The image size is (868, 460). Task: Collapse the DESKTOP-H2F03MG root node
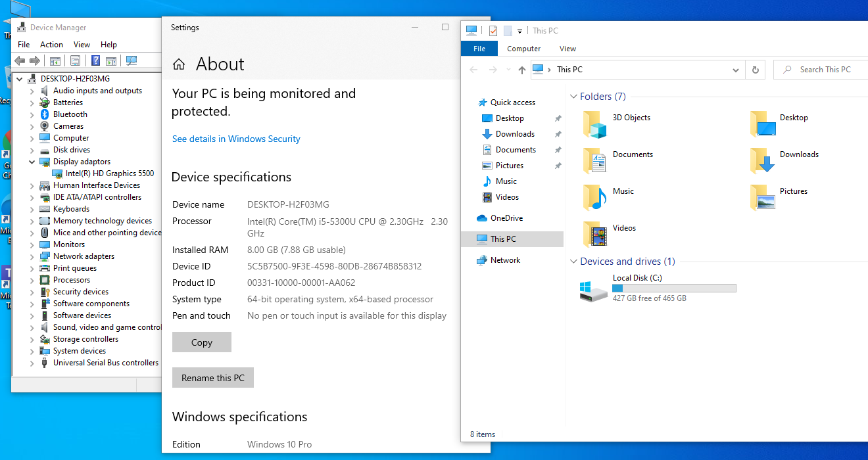point(19,79)
